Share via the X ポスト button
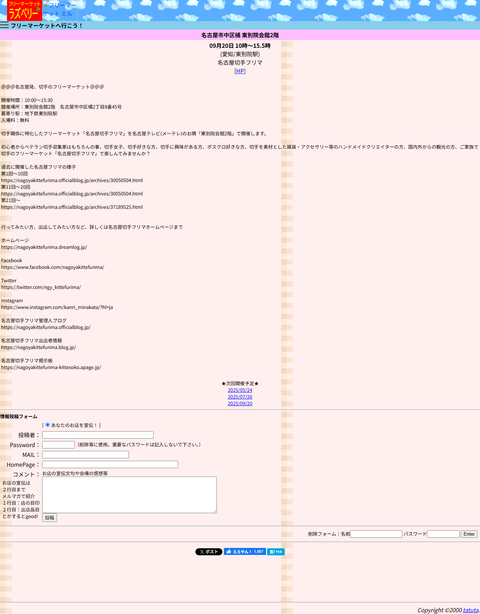The height and width of the screenshot is (614, 480). [x=209, y=551]
